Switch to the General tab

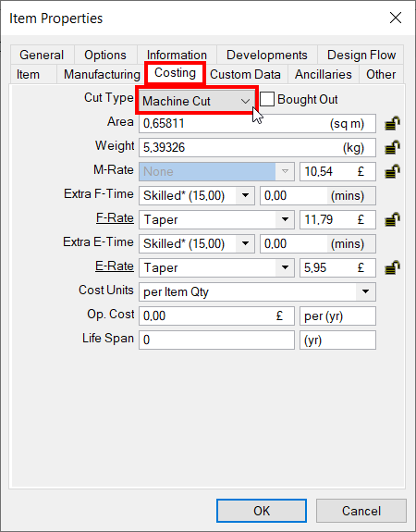coord(42,55)
